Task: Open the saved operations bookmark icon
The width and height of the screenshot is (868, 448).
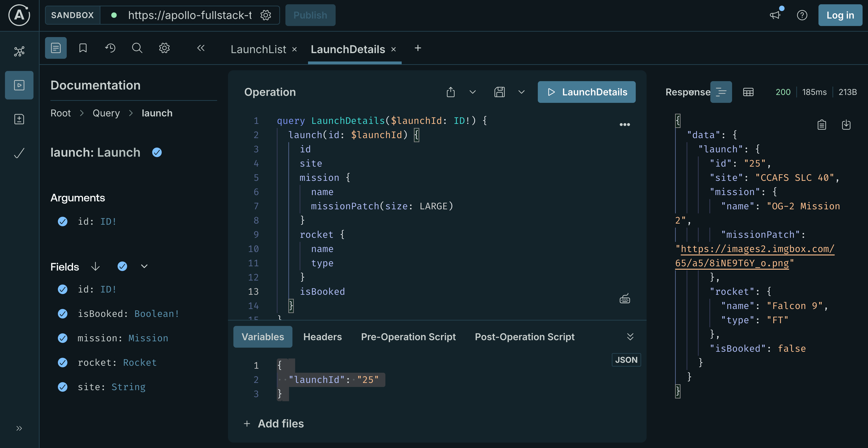Action: point(83,48)
